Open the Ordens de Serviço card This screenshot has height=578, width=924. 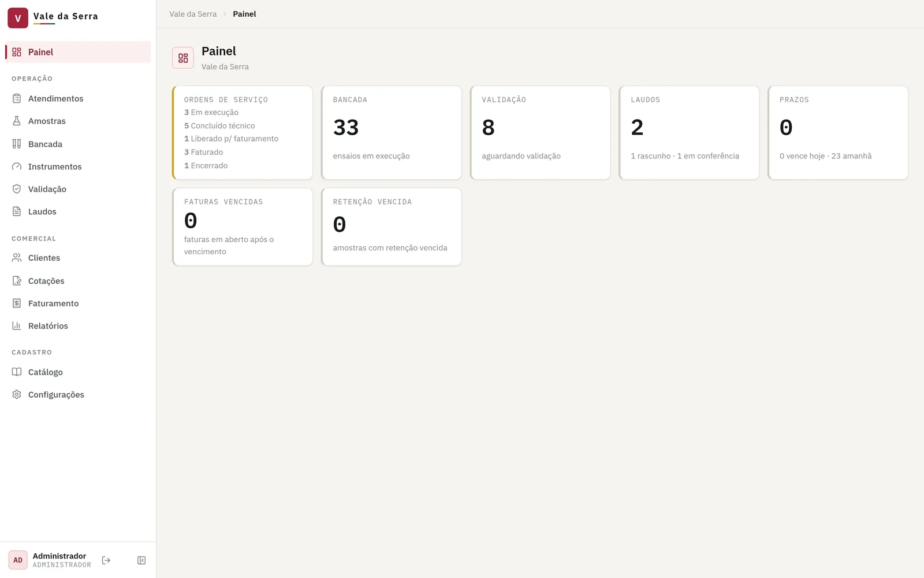coord(243,133)
